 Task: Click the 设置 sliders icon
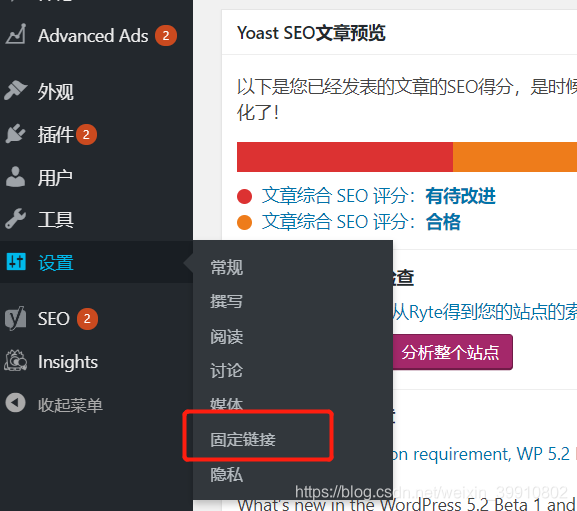tap(16, 262)
